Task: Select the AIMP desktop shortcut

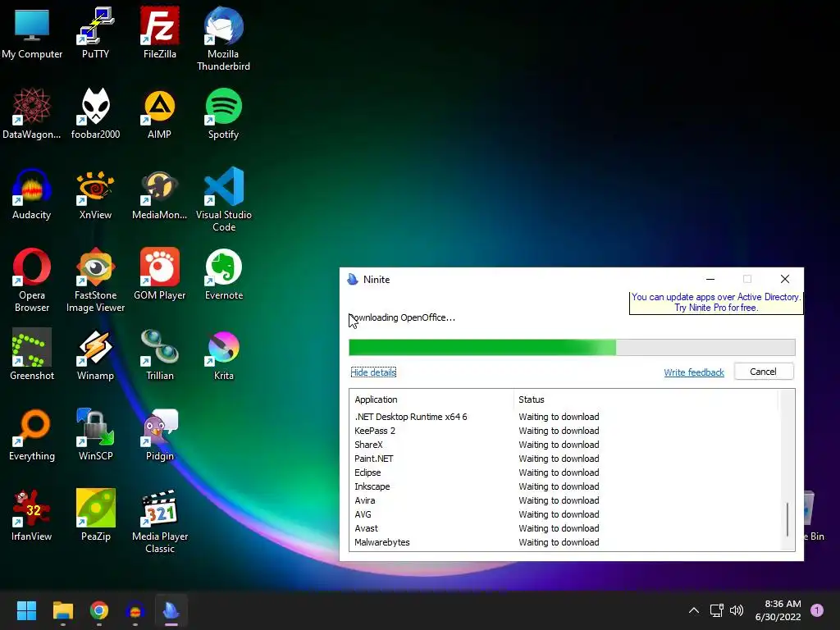Action: coord(160,113)
